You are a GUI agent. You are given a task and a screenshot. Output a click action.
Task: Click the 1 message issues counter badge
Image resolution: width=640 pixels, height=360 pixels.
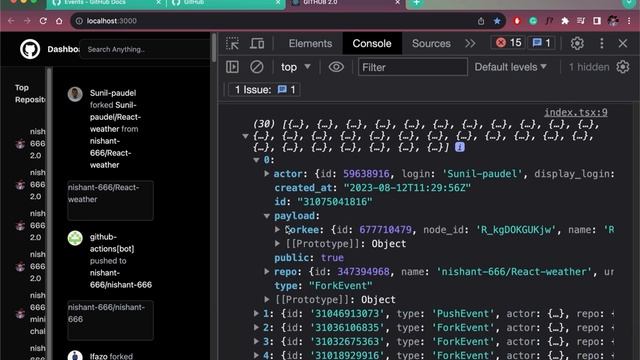[x=542, y=43]
